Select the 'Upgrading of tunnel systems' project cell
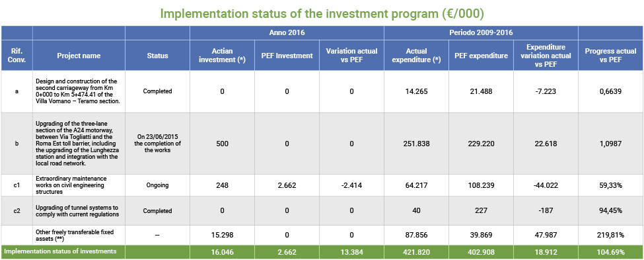The height and width of the screenshot is (260, 644). [x=79, y=210]
